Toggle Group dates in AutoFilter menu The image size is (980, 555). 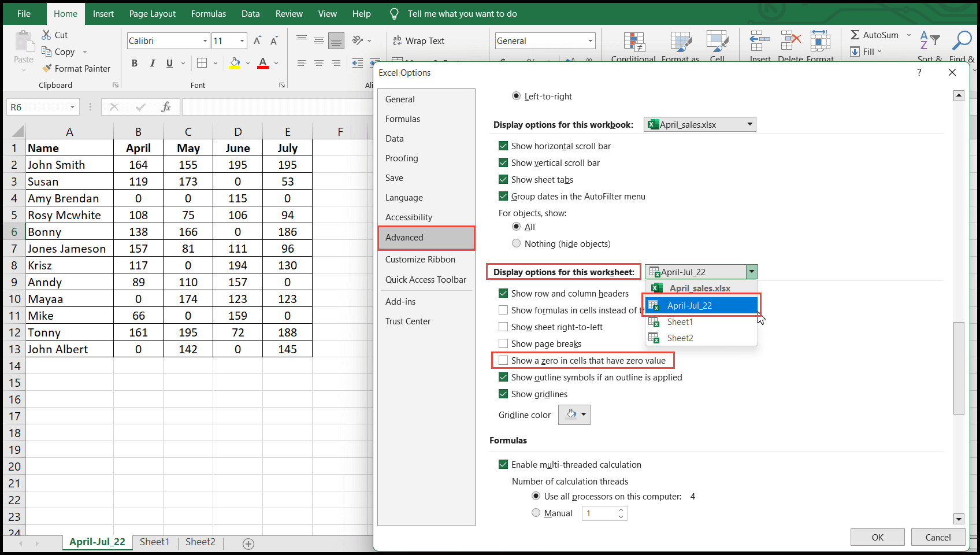point(503,197)
